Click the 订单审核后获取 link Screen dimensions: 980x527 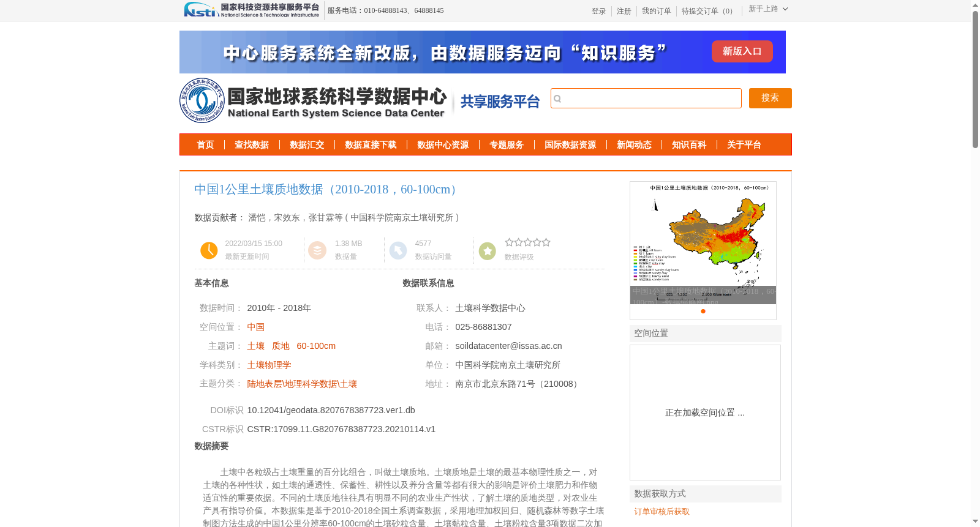(661, 512)
